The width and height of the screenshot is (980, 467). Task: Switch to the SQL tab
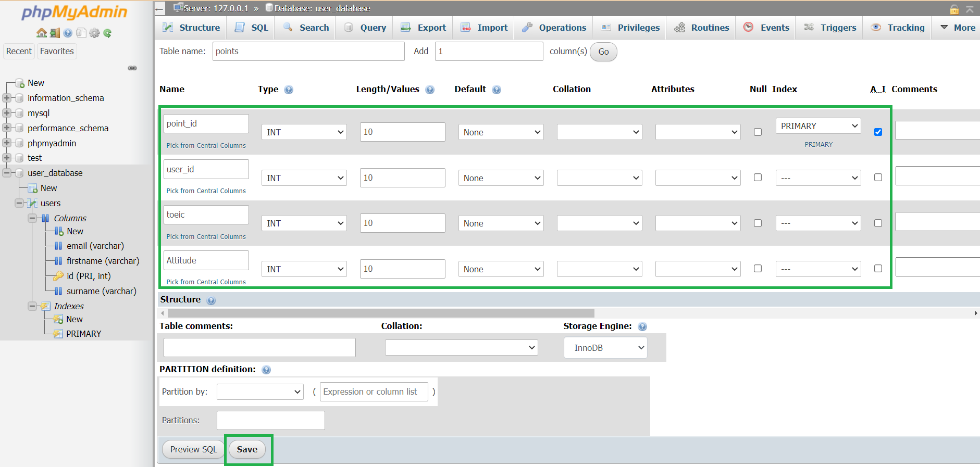pos(252,28)
